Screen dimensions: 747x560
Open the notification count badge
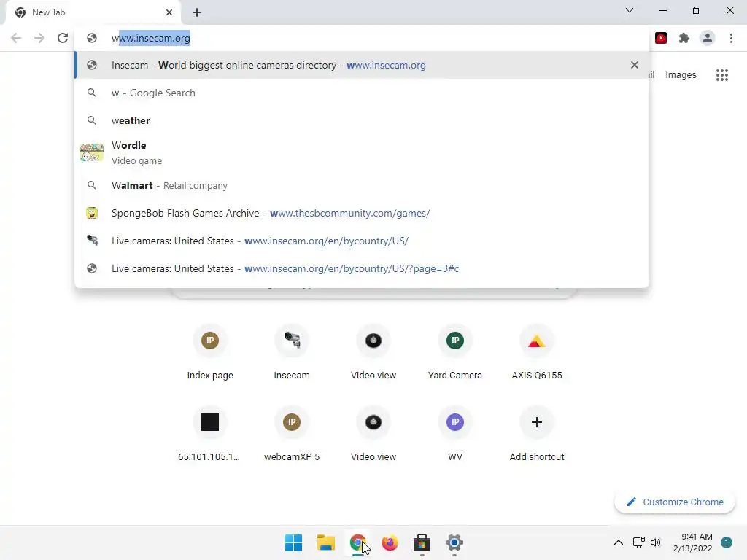point(727,542)
